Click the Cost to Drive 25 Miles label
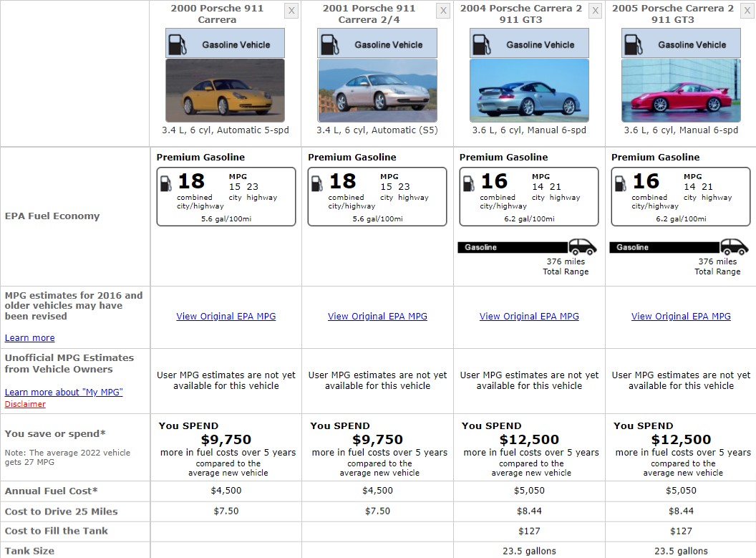 coord(62,511)
